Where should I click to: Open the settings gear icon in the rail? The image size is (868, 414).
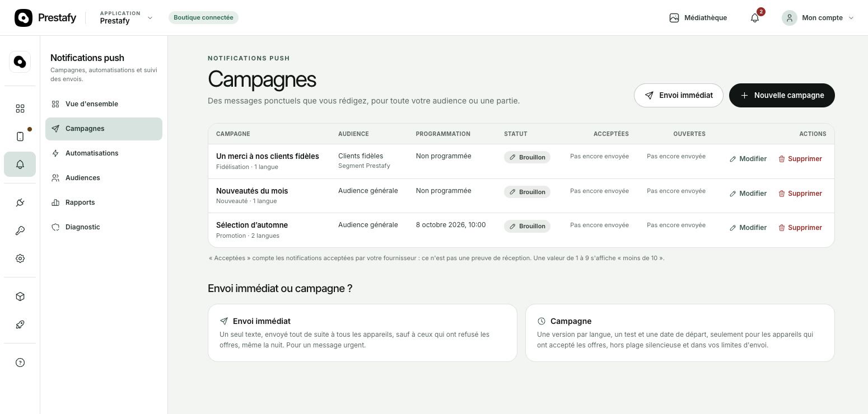(x=20, y=258)
